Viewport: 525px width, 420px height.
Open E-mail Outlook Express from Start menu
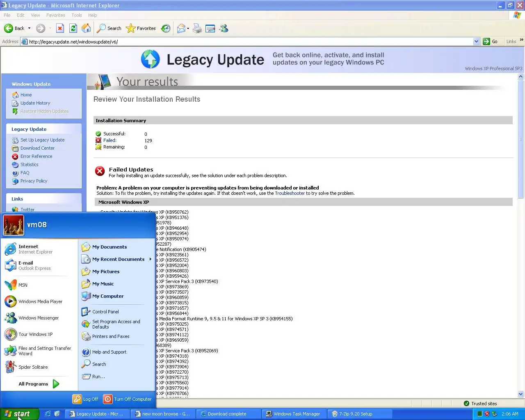[x=39, y=265]
